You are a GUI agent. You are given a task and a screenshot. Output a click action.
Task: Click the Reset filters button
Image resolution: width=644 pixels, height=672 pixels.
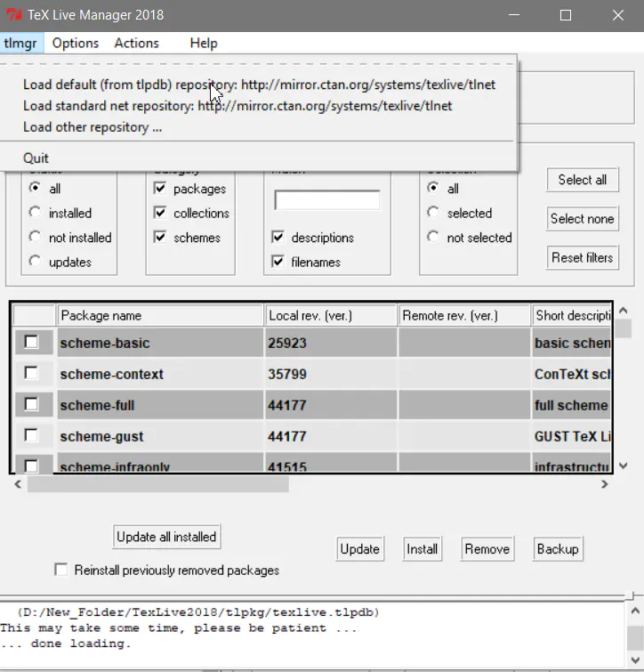(583, 257)
